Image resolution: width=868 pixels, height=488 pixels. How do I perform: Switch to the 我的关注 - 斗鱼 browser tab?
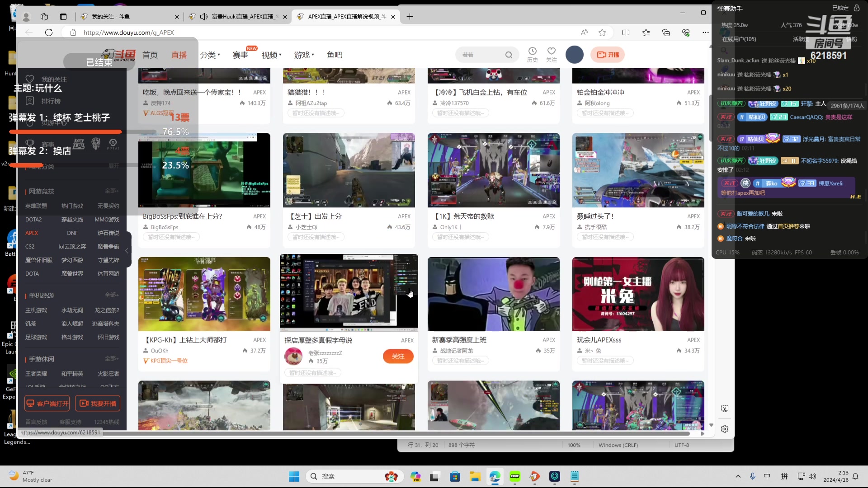(129, 17)
